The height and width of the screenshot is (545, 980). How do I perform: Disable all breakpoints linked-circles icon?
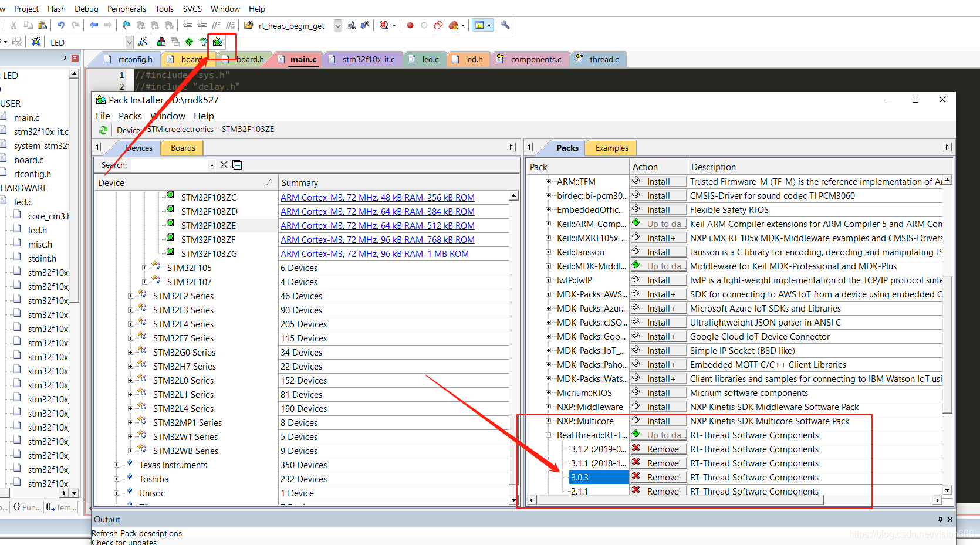[x=438, y=25]
